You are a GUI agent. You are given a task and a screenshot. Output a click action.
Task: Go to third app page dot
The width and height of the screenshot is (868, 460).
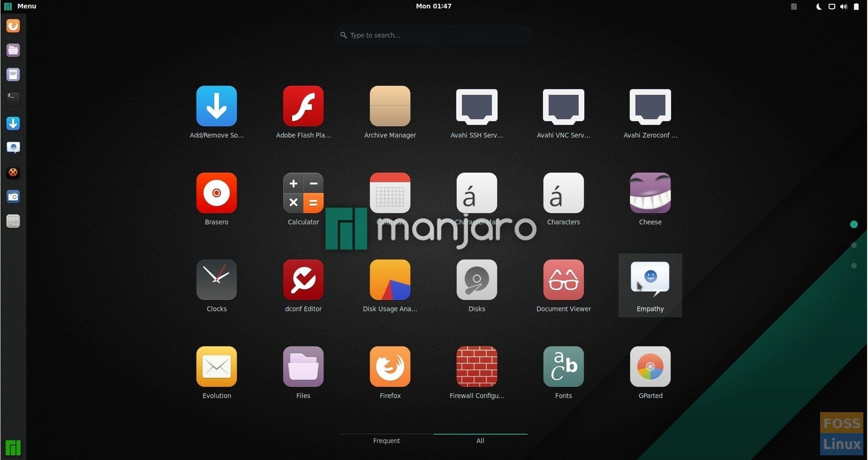[x=854, y=266]
